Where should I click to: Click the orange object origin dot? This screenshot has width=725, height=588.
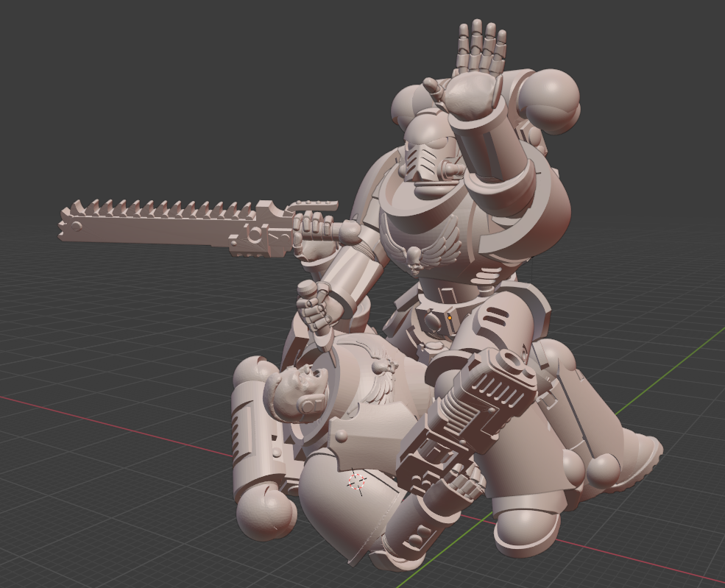(450, 318)
